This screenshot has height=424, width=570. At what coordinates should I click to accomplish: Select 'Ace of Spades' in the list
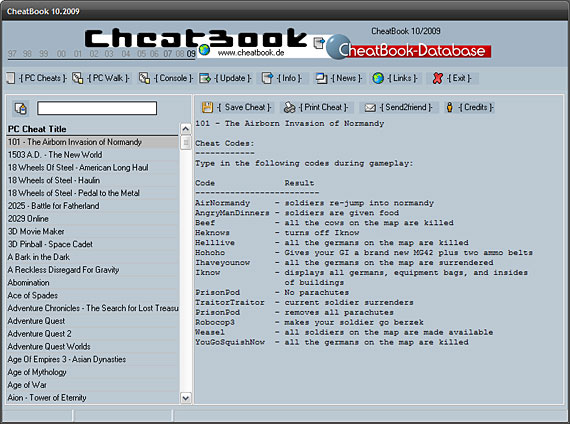click(x=92, y=295)
